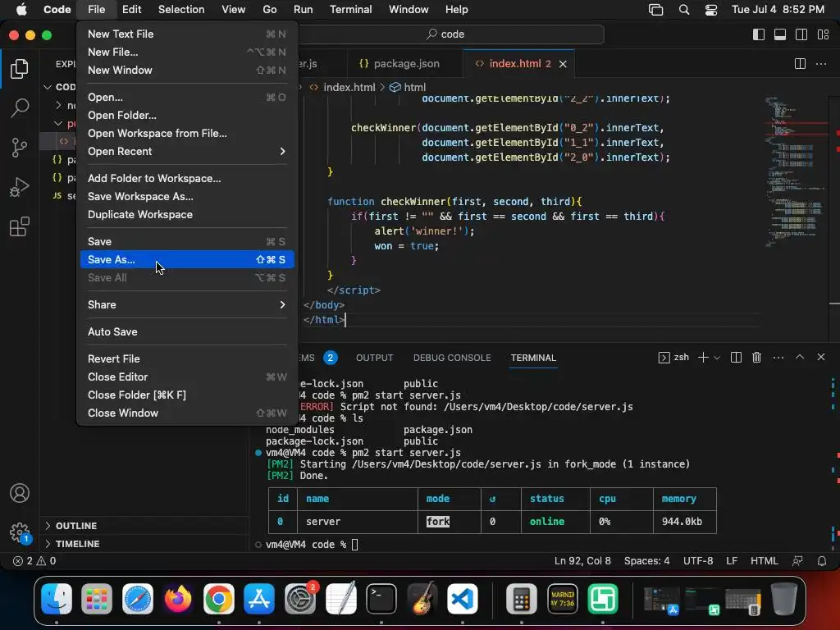Show errors and warnings in status bar

(x=34, y=561)
